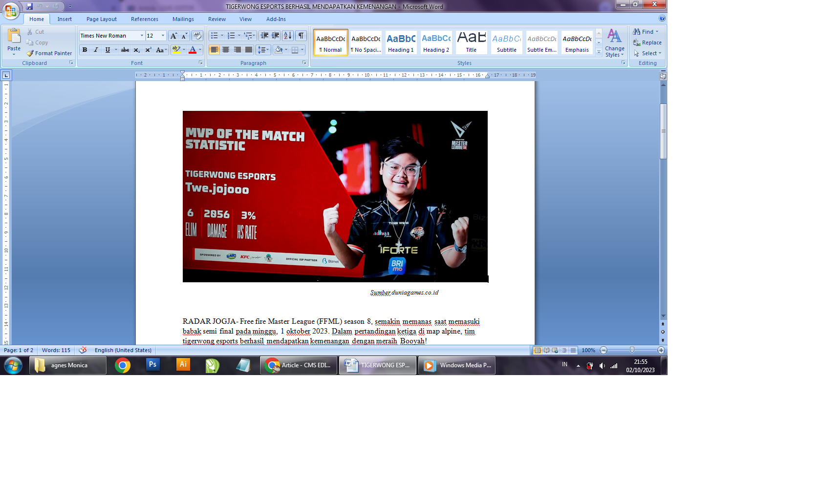Image resolution: width=820 pixels, height=504 pixels.
Task: Apply Subtitle style
Action: (507, 42)
